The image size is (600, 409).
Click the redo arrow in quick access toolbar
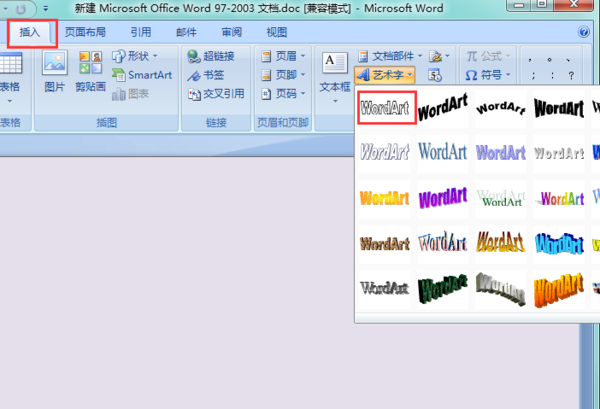pos(21,8)
